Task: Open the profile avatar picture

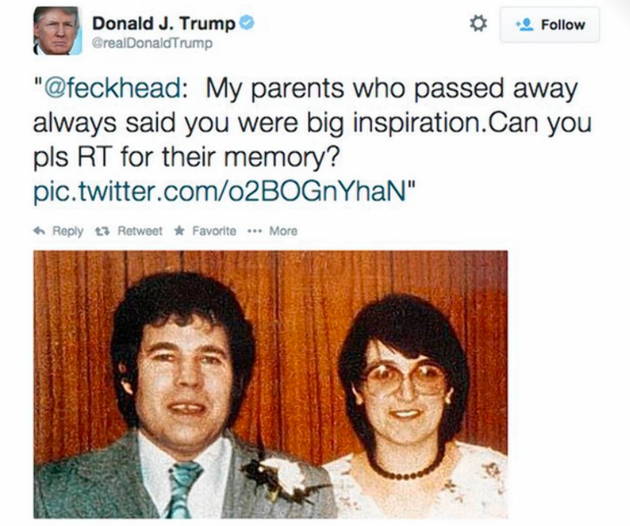Action: pos(57,31)
